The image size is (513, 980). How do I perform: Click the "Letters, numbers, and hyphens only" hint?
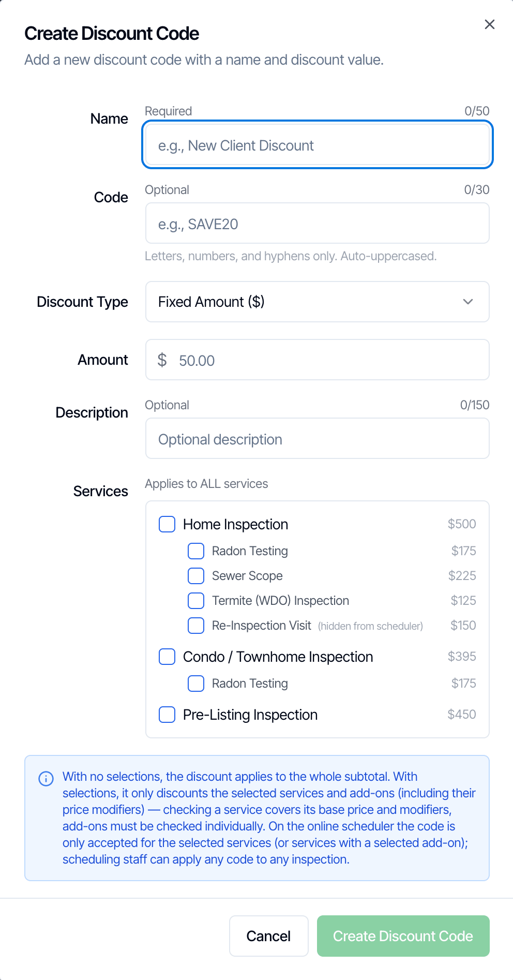291,256
